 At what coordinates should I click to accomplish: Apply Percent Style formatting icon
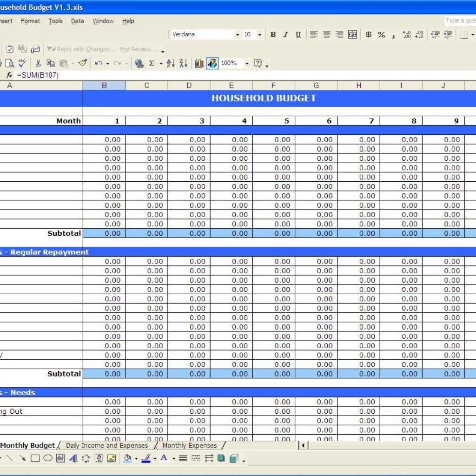[381, 34]
